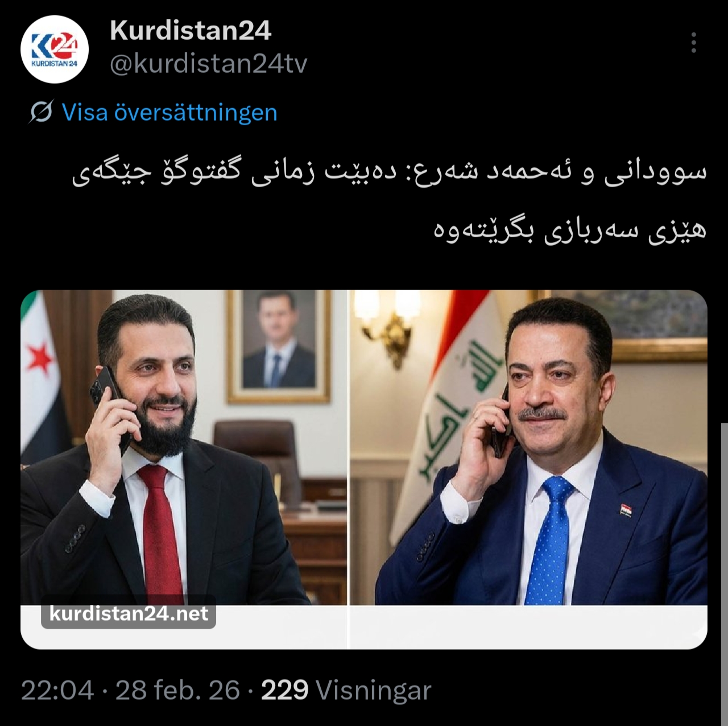Click the blue tie in right photo
Viewport: 728px width, 726px height.
[551, 541]
